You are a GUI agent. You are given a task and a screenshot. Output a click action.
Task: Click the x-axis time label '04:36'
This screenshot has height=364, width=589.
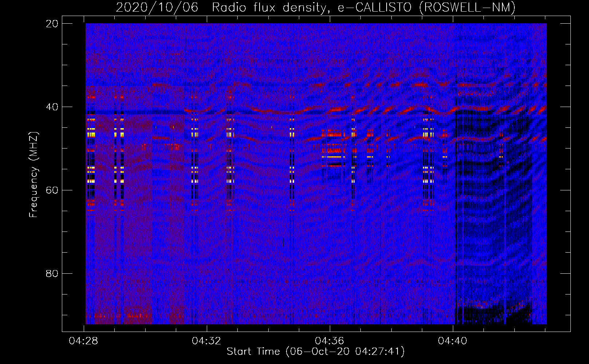[330, 341]
